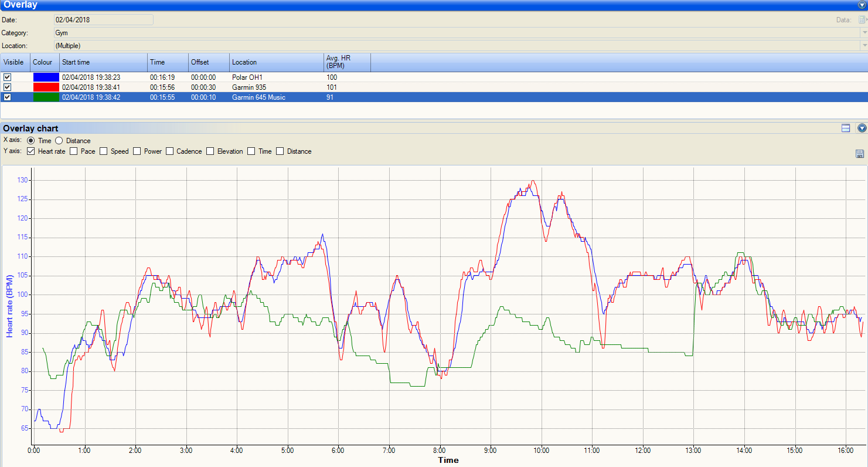Viewport: 868px width, 467px height.
Task: Click the chart panel layout toggle icon
Action: pos(846,128)
